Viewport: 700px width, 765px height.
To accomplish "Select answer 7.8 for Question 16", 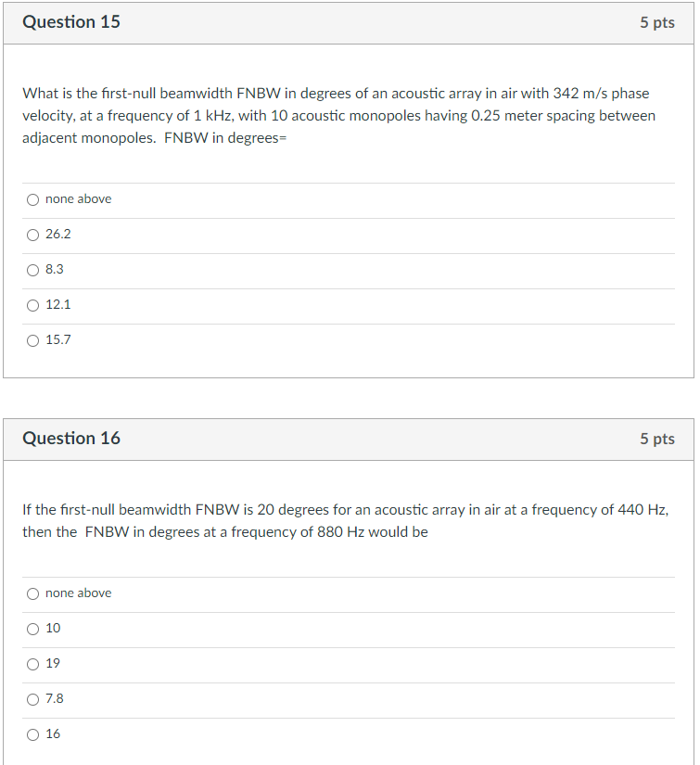I will point(33,698).
